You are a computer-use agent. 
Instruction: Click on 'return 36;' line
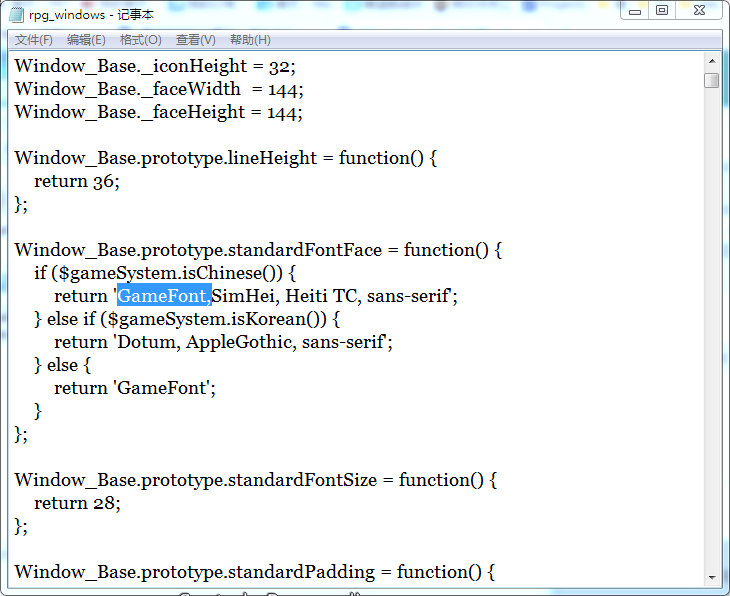[x=77, y=181]
